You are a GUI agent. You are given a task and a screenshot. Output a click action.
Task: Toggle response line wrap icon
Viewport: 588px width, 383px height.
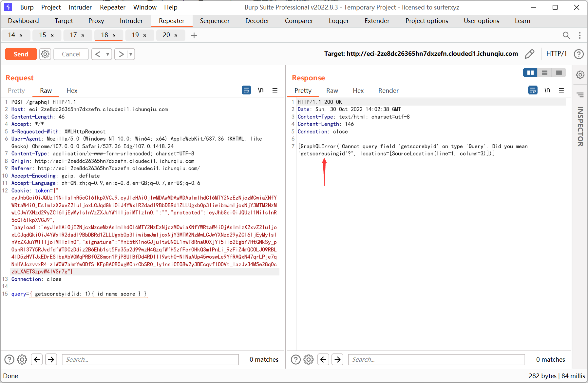click(x=533, y=90)
